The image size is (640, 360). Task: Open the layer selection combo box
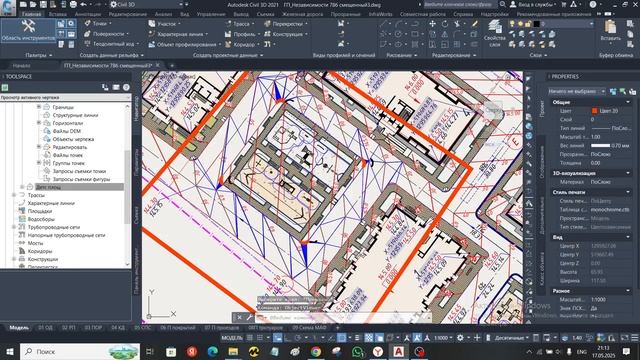(551, 24)
